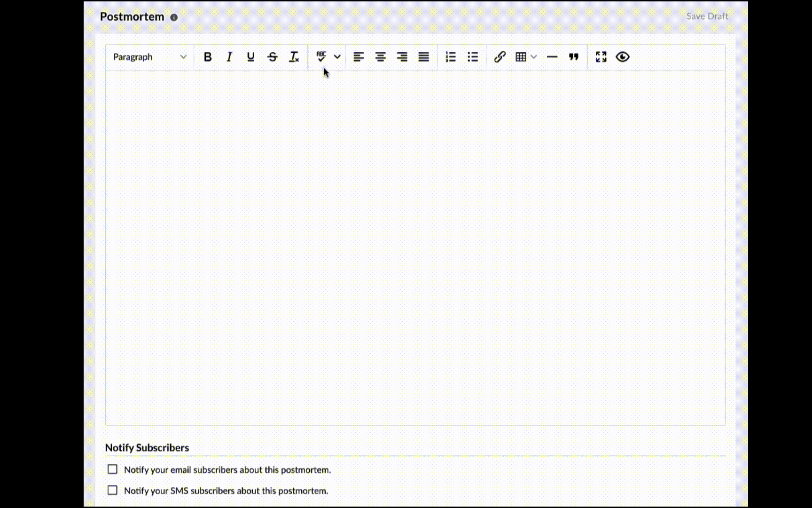Insert a horizontal line

(552, 57)
